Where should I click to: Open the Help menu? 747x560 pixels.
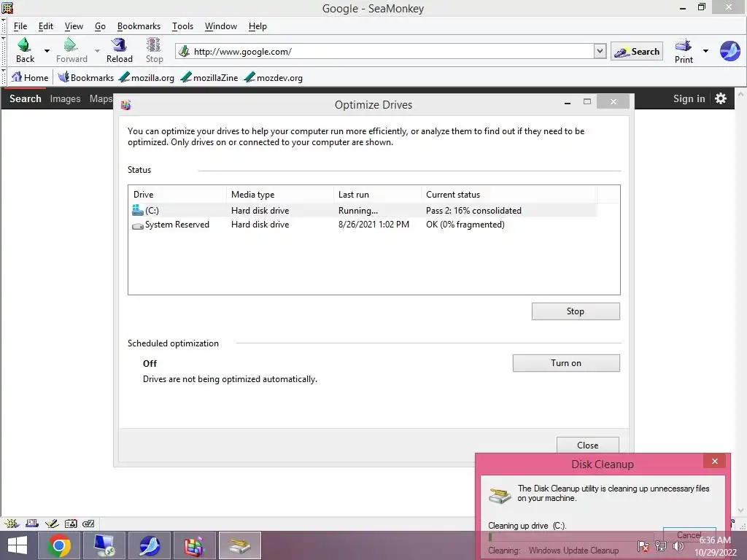tap(258, 26)
